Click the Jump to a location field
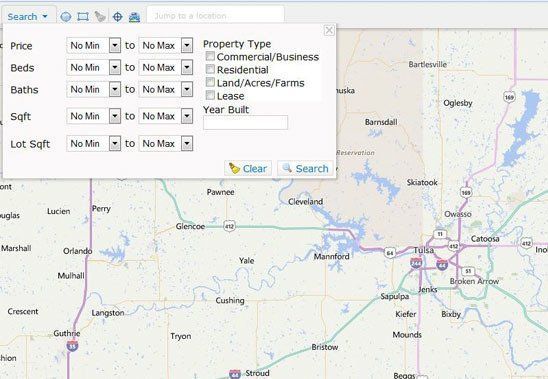This screenshot has width=548, height=379. pyautogui.click(x=215, y=16)
